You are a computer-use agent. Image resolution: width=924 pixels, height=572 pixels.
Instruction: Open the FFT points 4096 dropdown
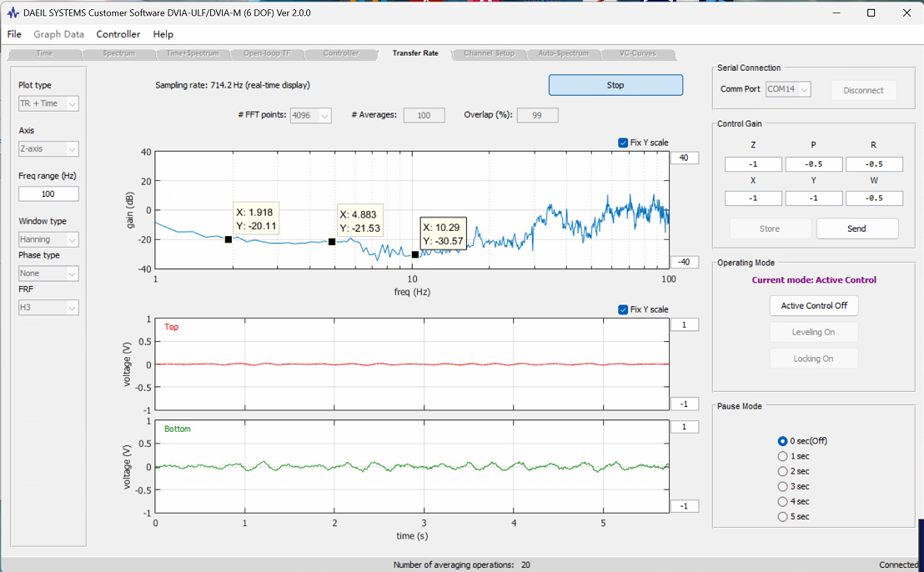pyautogui.click(x=311, y=115)
